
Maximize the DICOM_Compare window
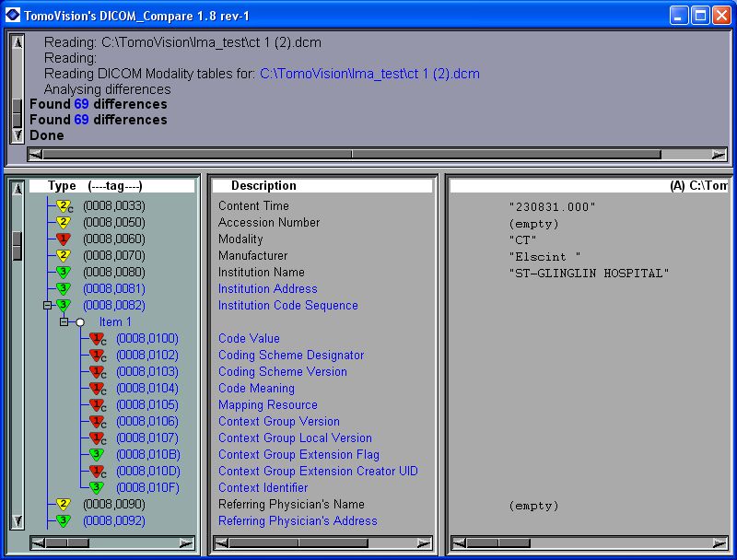[x=700, y=16]
